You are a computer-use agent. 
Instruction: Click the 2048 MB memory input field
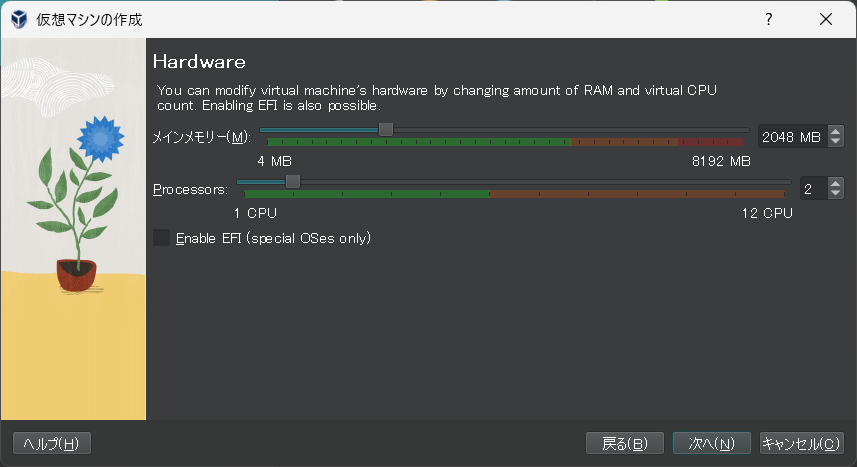pos(790,136)
